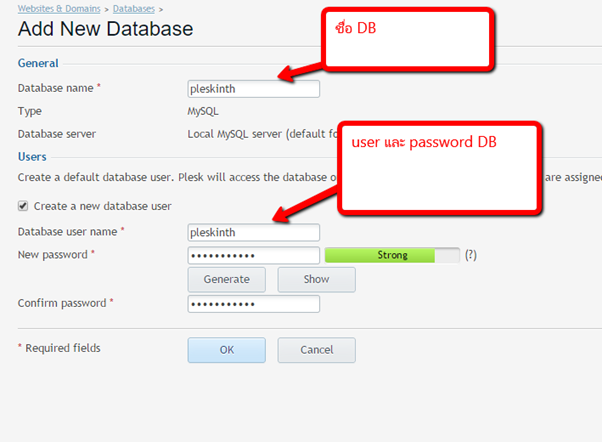This screenshot has width=602, height=442.
Task: Click the 'user และ password DB' callout
Action: tap(440, 165)
